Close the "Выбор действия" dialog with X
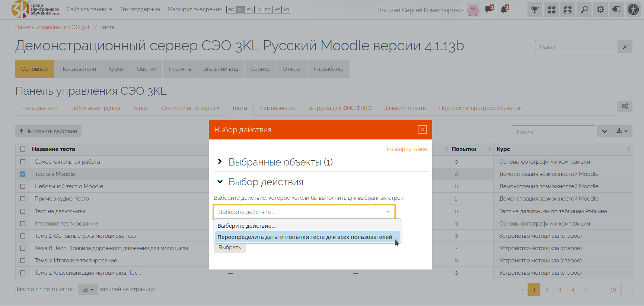The height and width of the screenshot is (306, 644). pyautogui.click(x=422, y=130)
